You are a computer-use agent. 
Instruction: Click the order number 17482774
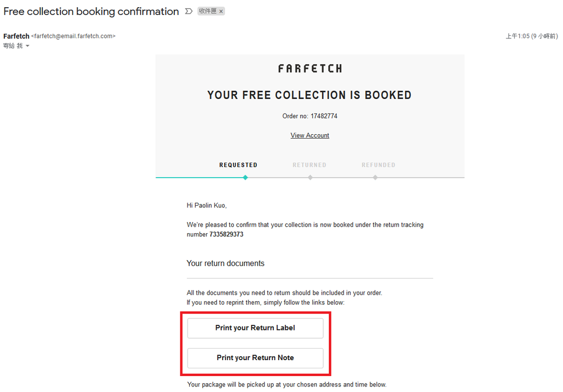(324, 116)
